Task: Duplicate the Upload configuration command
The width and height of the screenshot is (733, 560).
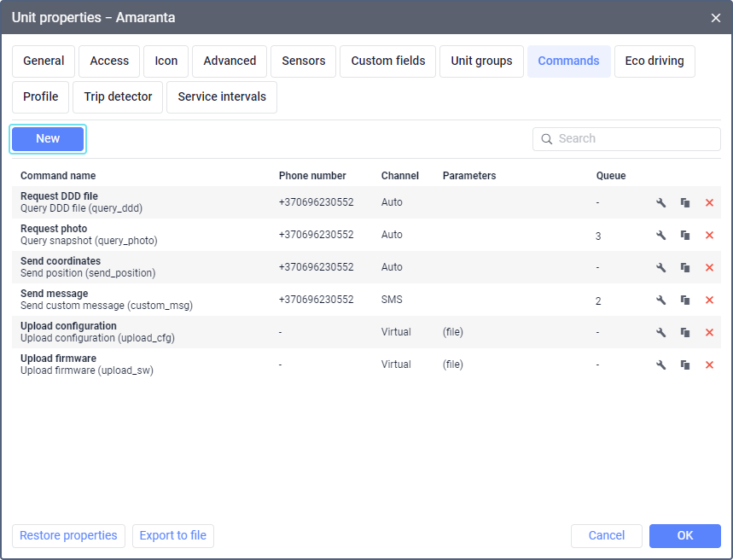Action: pyautogui.click(x=684, y=332)
